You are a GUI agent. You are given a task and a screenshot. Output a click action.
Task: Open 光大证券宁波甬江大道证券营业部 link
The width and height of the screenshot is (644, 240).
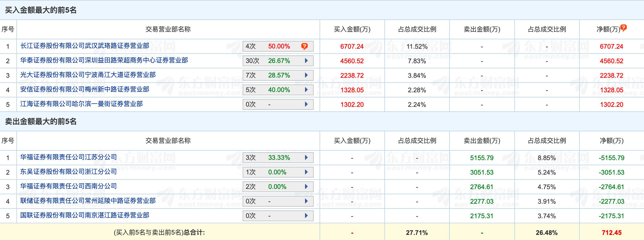88,75
